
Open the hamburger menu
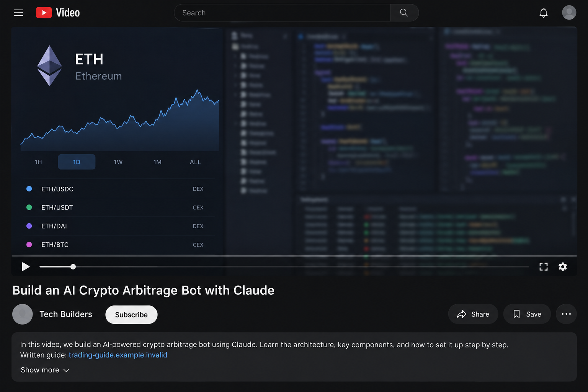click(18, 13)
